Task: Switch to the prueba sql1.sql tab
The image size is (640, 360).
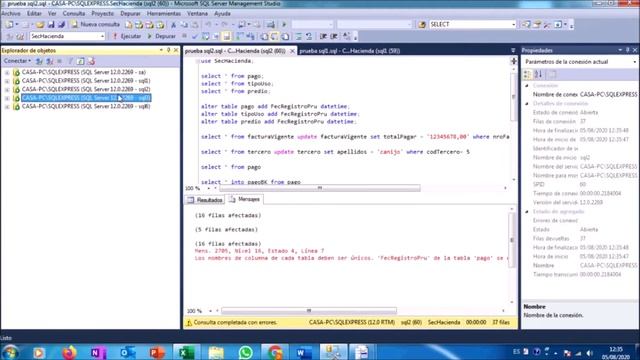Action: click(x=349, y=51)
